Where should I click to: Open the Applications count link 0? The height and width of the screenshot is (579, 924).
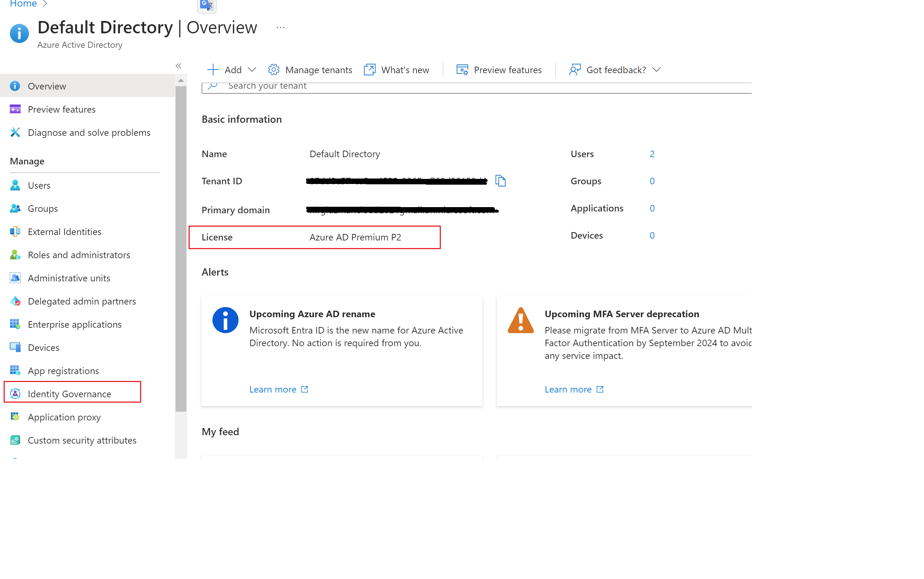[x=652, y=208]
